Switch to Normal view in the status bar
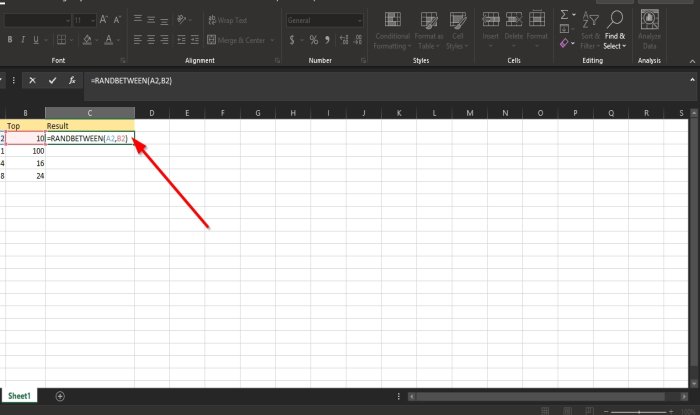The width and height of the screenshot is (700, 415). [545, 411]
